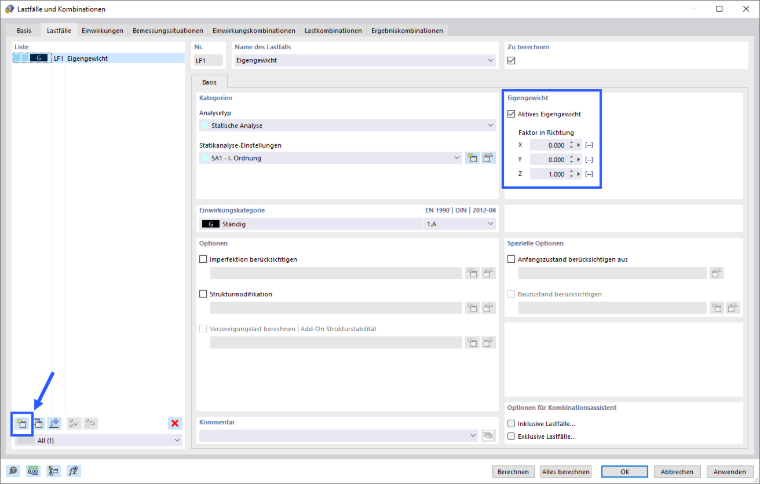Check Inklusive Lastfälle option
The image size is (760, 484).
click(x=511, y=423)
